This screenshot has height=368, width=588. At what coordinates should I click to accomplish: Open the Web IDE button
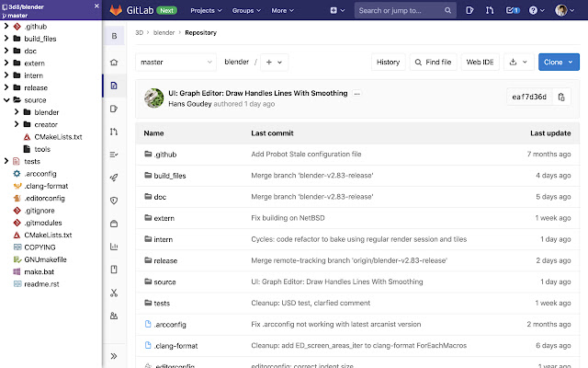click(x=480, y=63)
